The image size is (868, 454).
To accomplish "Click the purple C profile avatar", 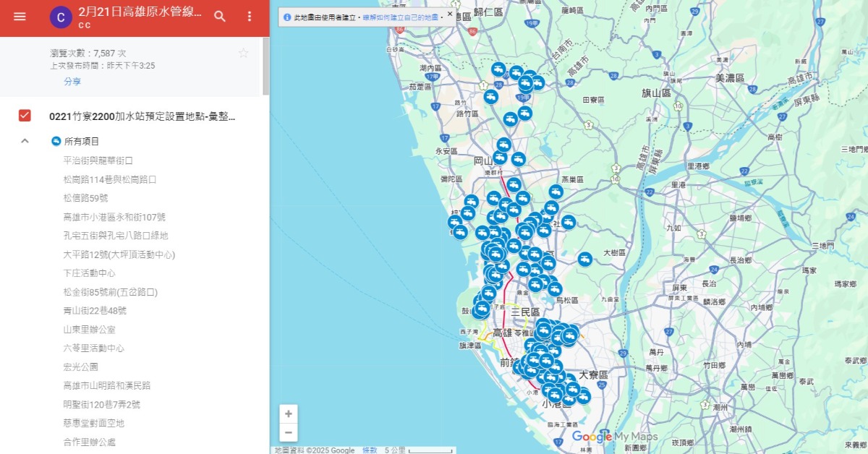I will 61,17.
